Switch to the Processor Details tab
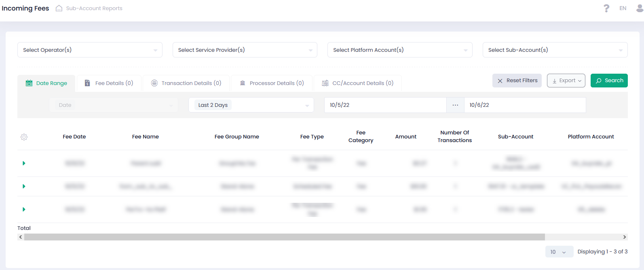 click(x=272, y=83)
